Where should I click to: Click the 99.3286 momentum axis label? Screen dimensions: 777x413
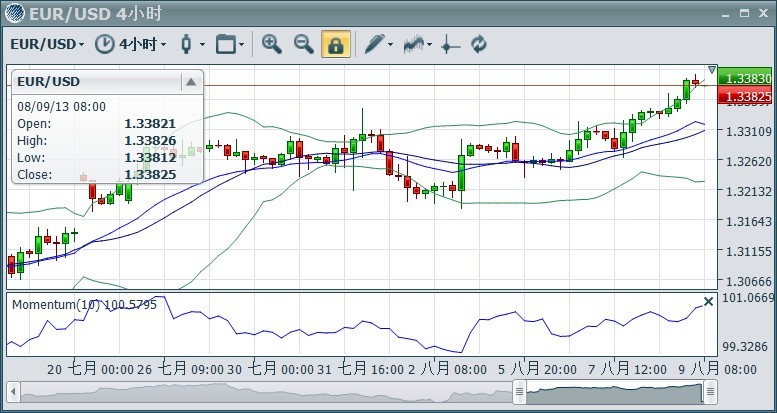pos(745,346)
